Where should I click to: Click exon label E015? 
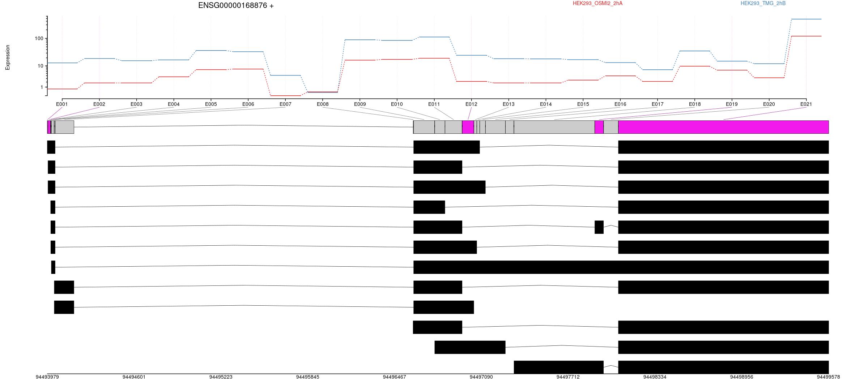coord(583,104)
